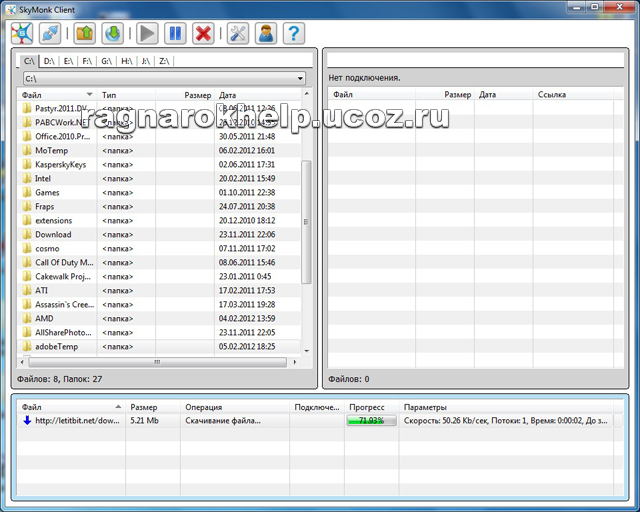Click the connect plug icon
The image size is (640, 512).
[x=49, y=33]
